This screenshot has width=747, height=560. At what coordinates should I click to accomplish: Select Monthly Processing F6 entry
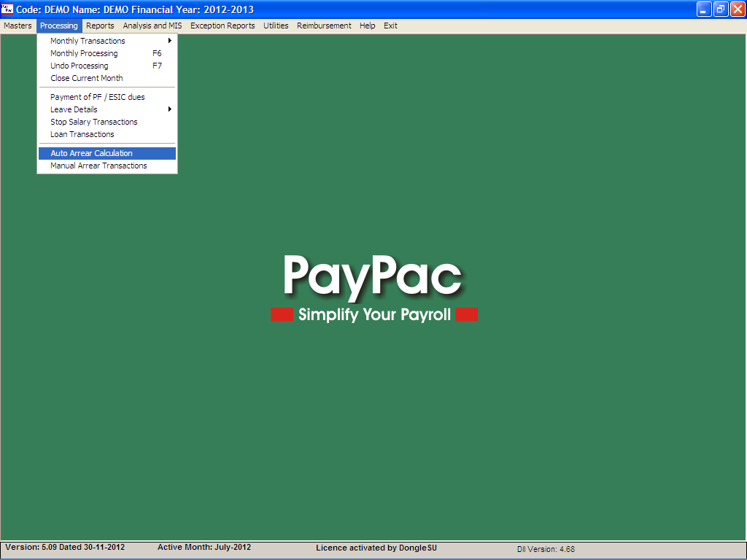coord(107,53)
